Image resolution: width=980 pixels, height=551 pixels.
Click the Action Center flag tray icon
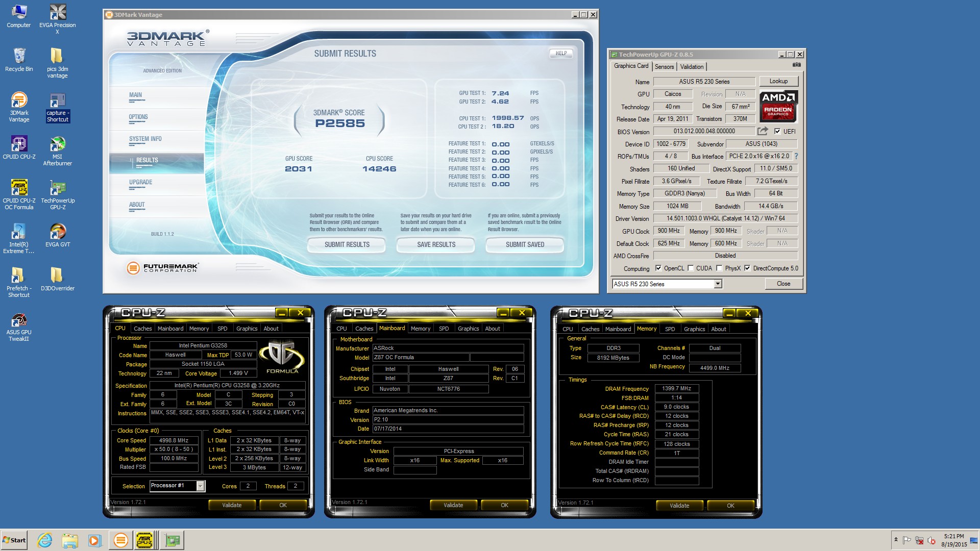click(x=907, y=540)
